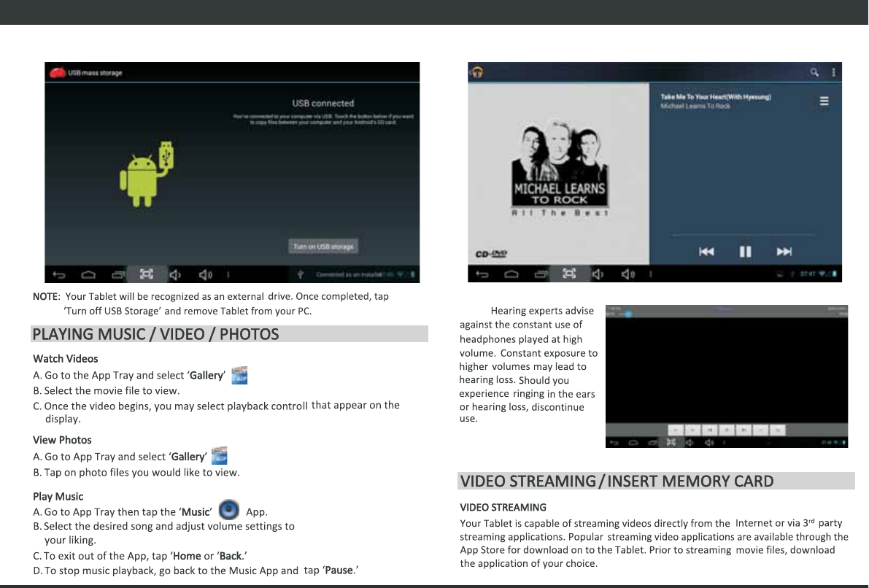869x588 pixels.
Task: Tap the USB trident status icon in USB screenshot
Action: [300, 274]
